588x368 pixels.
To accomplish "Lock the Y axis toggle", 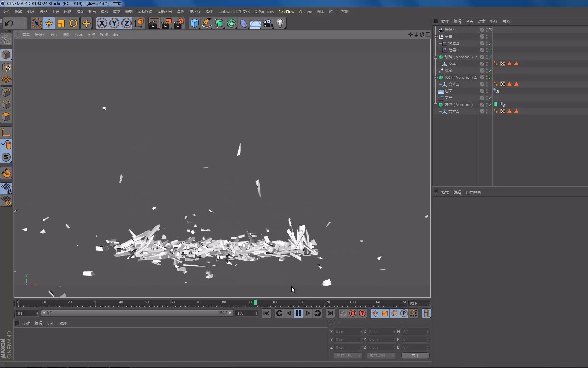I will point(114,23).
